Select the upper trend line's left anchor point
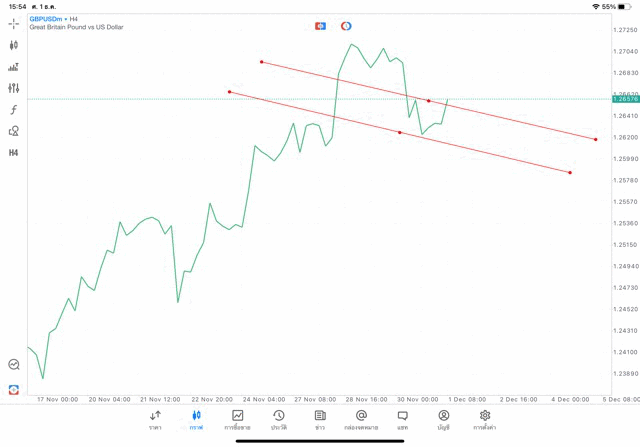Image resolution: width=640 pixels, height=447 pixels. click(x=261, y=62)
